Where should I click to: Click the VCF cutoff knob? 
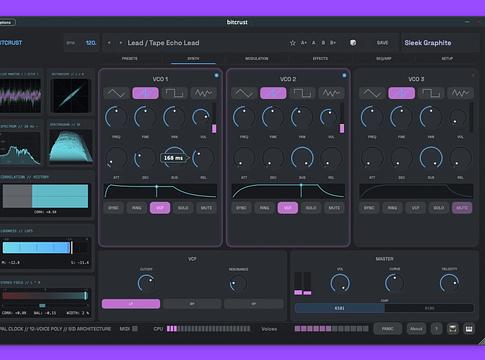tap(146, 284)
